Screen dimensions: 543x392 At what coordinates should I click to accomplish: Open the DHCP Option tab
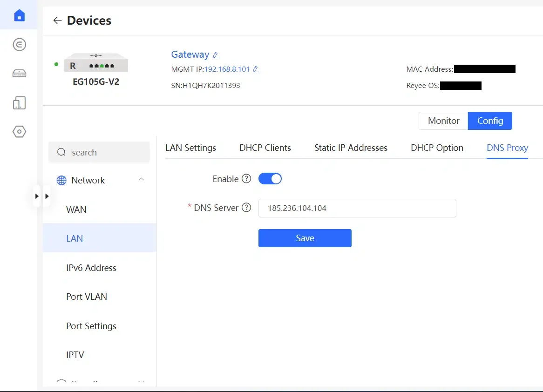pos(437,148)
